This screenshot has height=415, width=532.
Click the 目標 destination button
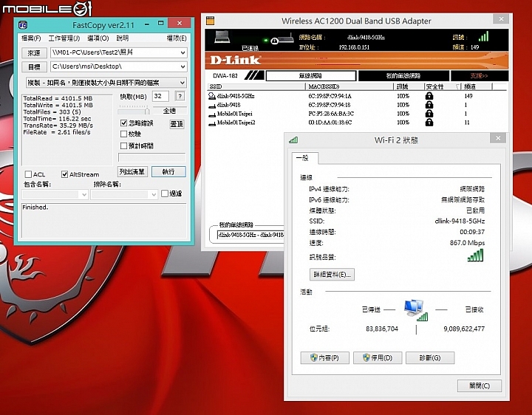click(34, 67)
